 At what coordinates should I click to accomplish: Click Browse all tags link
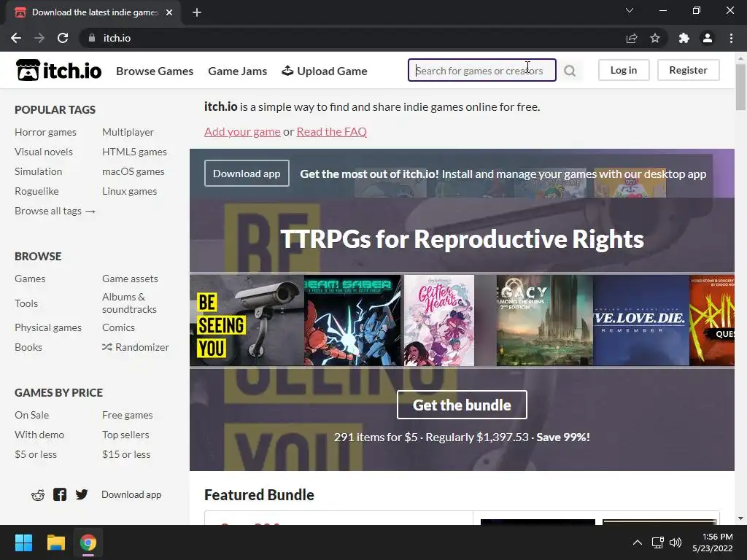click(55, 211)
